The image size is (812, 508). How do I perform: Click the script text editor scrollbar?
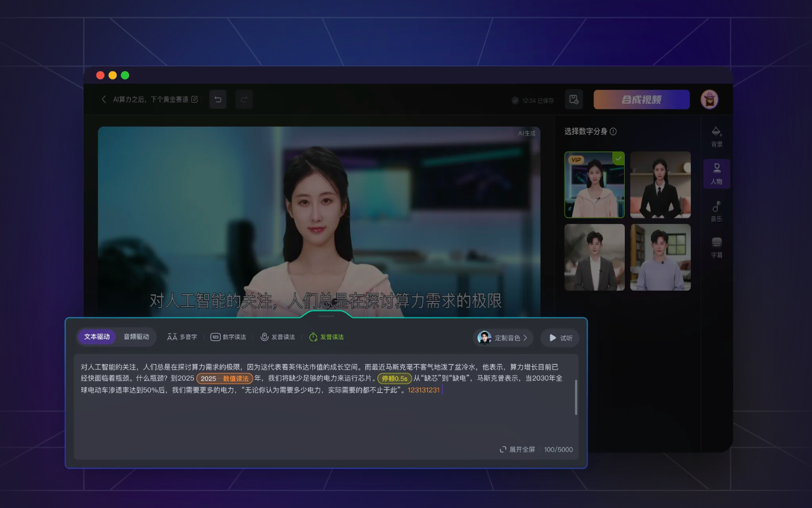point(576,397)
